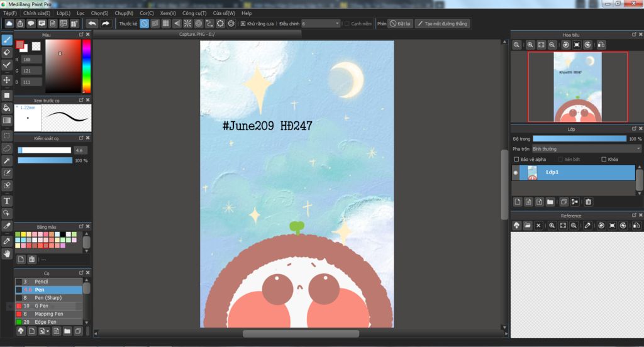644x347 pixels.
Task: Enable the curve snap ruler
Action: [x=209, y=23]
